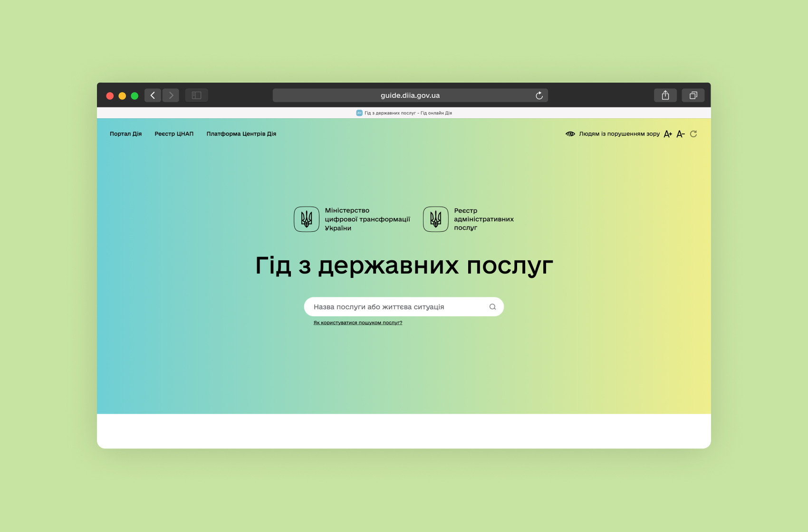The image size is (808, 532).
Task: Click the Ministry of Digital Transformation trident logo
Action: pos(307,219)
